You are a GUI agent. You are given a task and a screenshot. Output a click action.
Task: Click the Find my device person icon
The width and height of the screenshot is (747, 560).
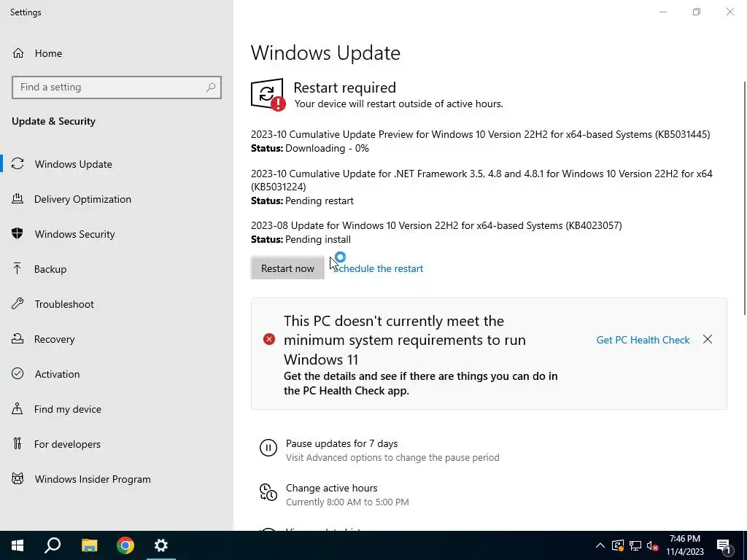tap(18, 409)
